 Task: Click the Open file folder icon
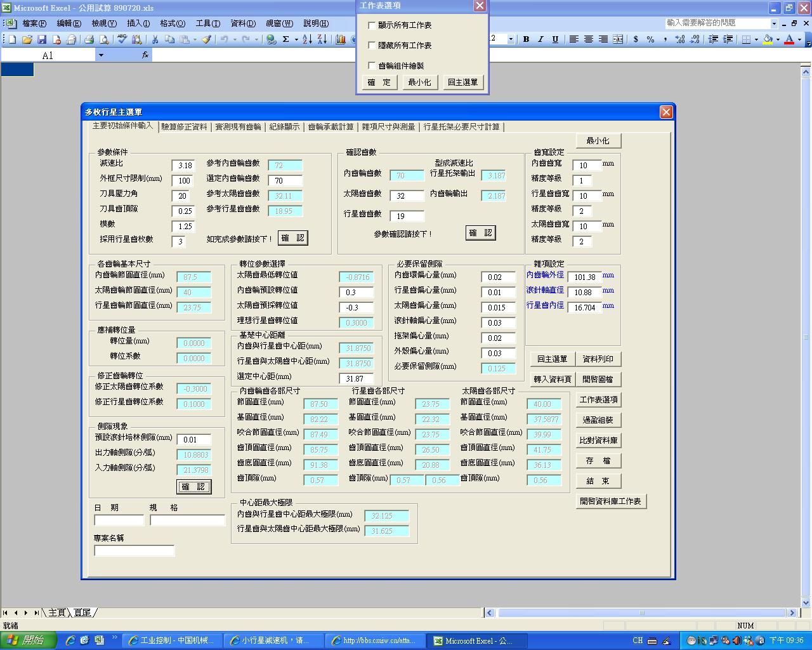27,39
